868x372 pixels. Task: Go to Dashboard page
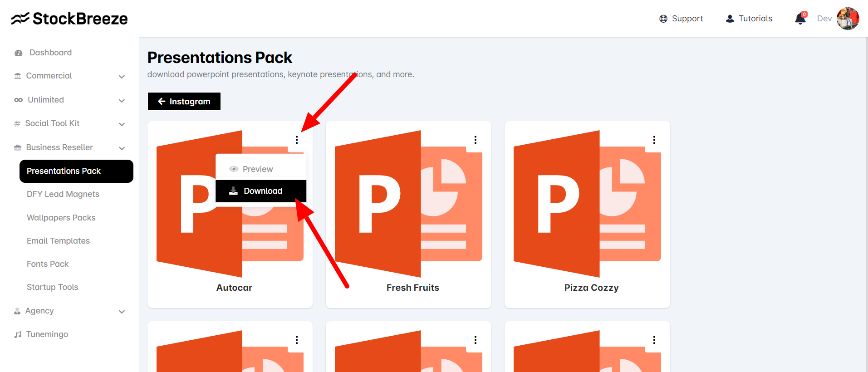pyautogui.click(x=50, y=53)
